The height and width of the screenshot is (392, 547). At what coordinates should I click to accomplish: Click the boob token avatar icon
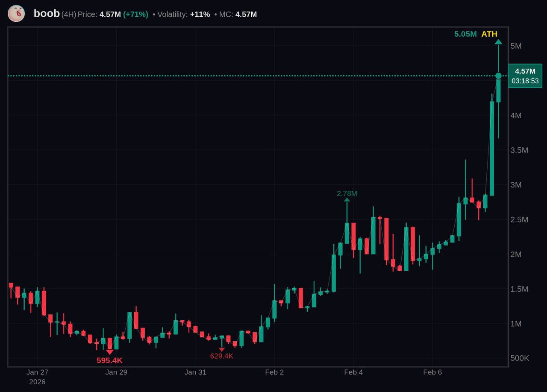point(16,14)
